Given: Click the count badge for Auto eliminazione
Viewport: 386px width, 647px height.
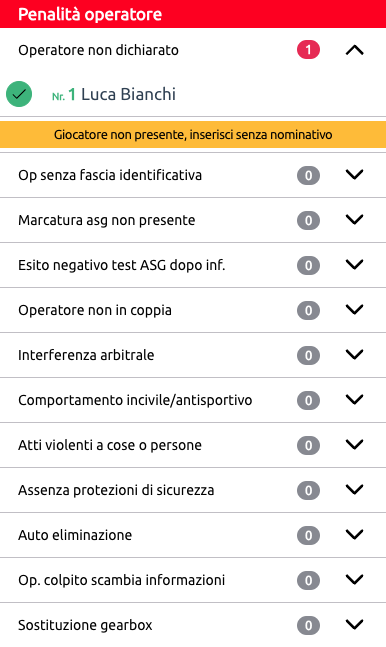Looking at the screenshot, I should tap(308, 535).
